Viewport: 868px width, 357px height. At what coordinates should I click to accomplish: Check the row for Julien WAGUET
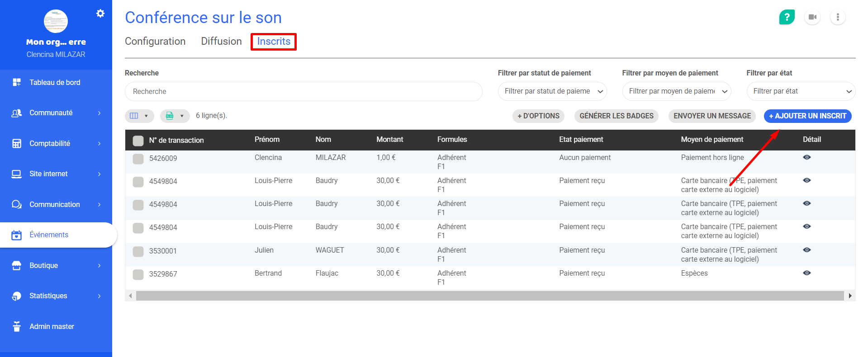coord(138,251)
